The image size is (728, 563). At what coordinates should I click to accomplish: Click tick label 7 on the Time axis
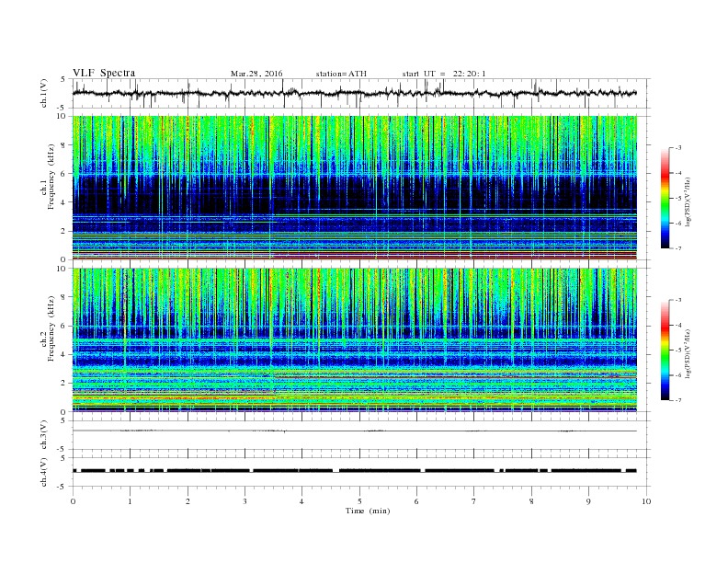pyautogui.click(x=473, y=501)
